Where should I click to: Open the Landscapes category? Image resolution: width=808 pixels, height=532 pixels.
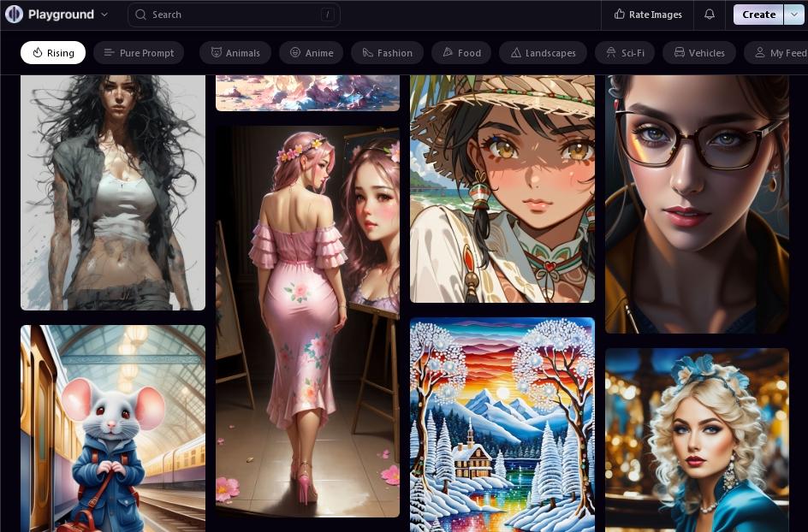(543, 53)
